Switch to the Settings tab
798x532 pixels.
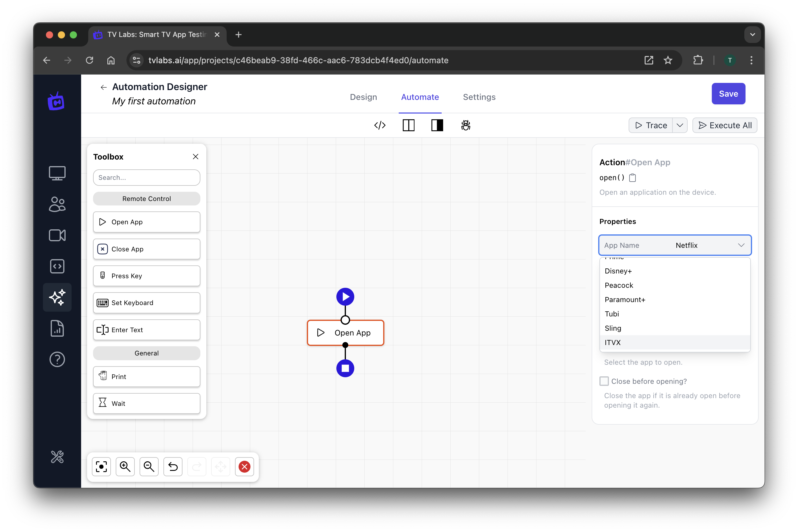pos(479,97)
